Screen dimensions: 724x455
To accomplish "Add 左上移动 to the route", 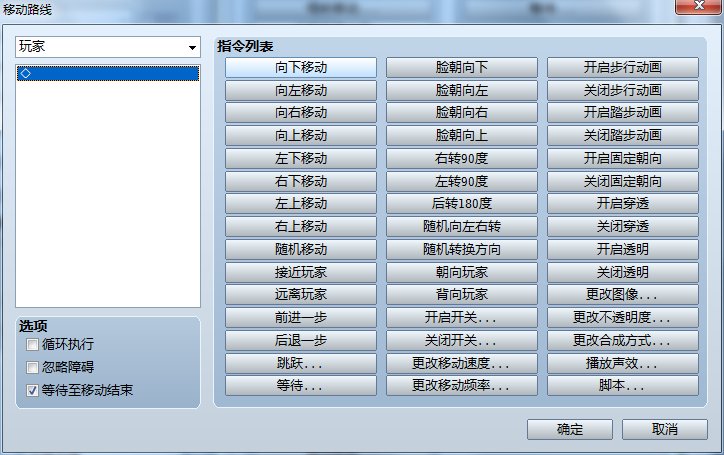I will pos(301,204).
